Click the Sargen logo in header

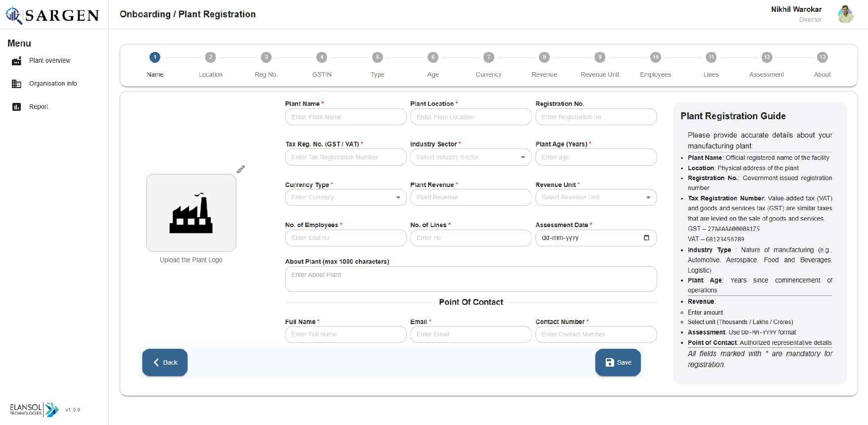click(x=52, y=15)
